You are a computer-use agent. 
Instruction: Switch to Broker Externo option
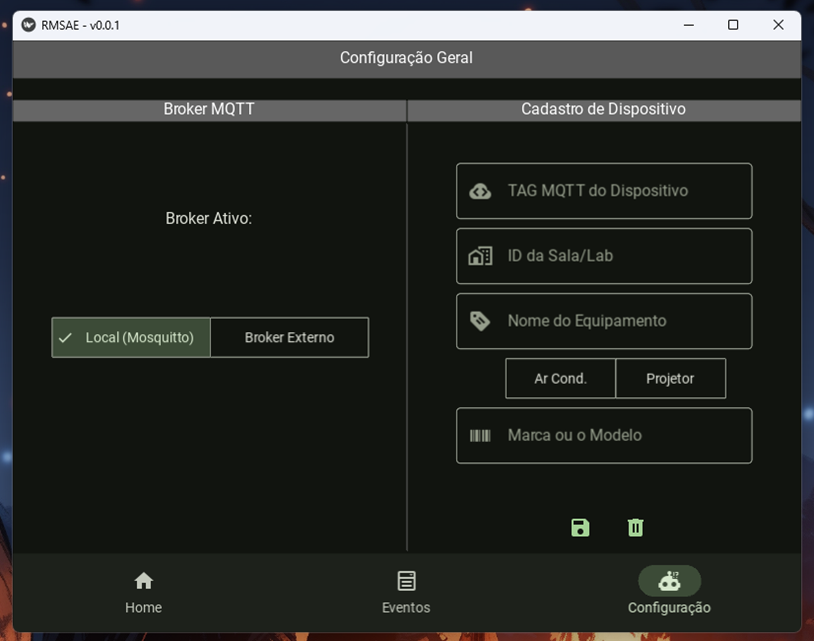pyautogui.click(x=290, y=337)
